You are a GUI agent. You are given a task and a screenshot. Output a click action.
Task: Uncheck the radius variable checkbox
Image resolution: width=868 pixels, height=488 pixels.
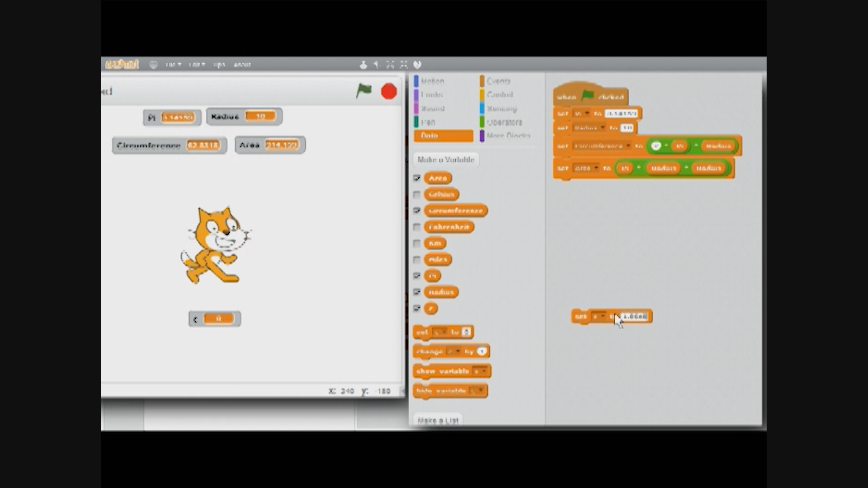pos(417,292)
